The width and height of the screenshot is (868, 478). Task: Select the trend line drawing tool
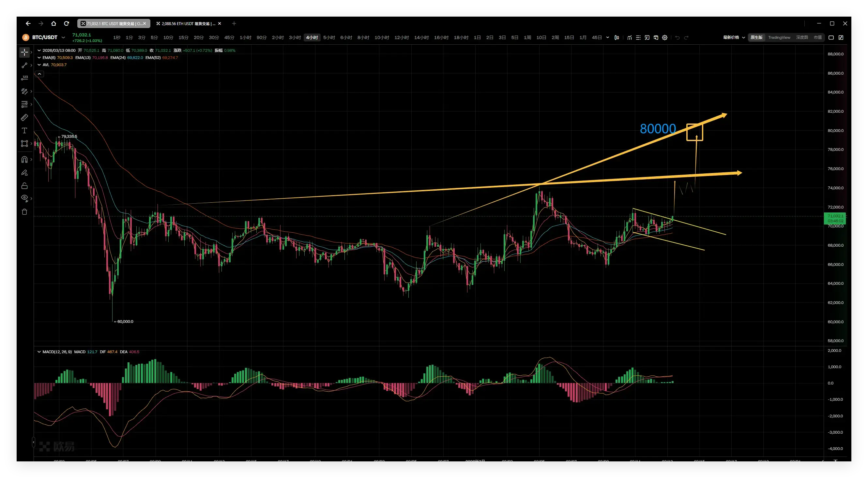[24, 65]
